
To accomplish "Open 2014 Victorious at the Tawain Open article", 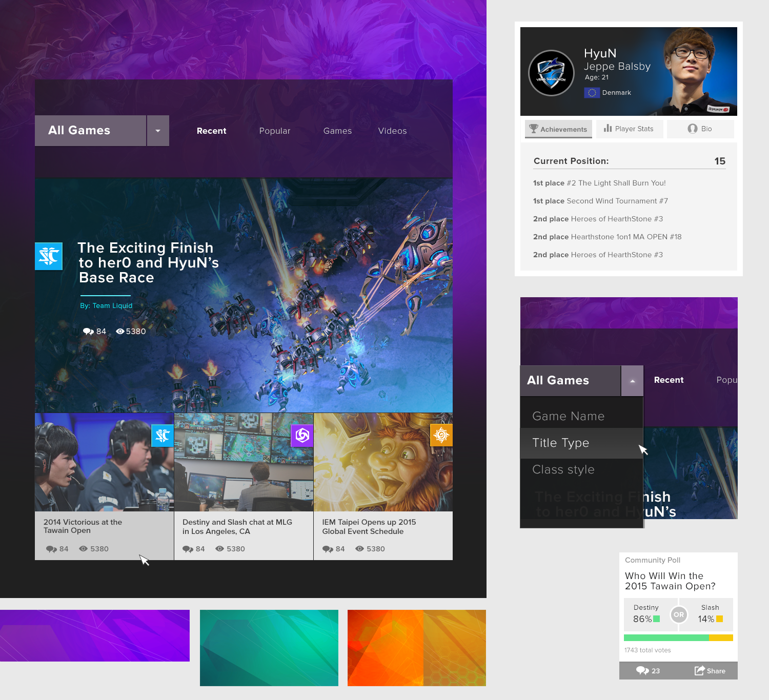I will (83, 526).
